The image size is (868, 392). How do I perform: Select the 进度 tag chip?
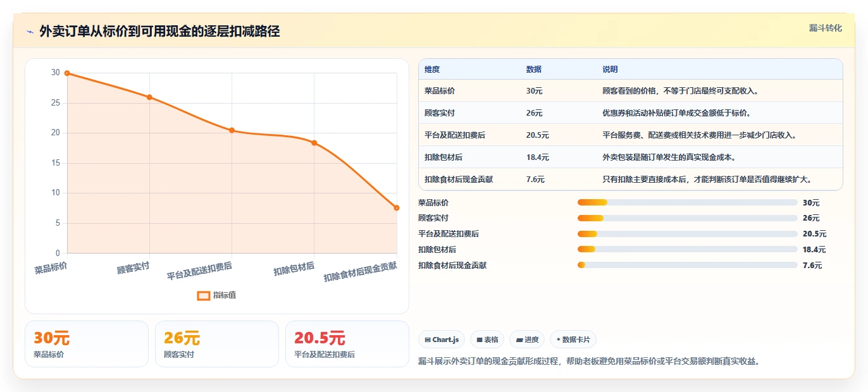(527, 340)
